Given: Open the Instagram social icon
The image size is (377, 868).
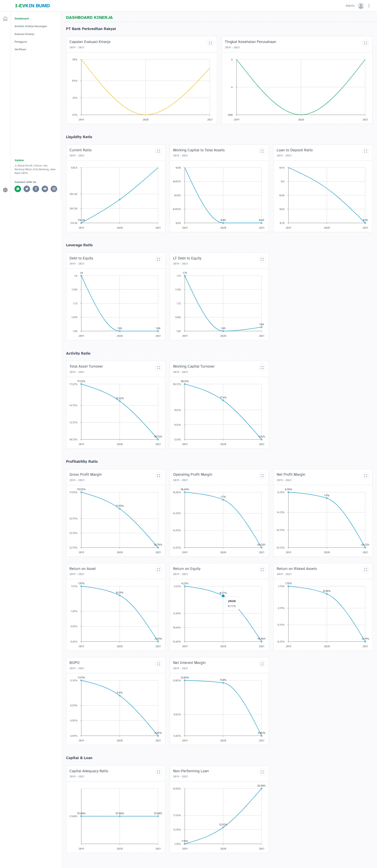Looking at the screenshot, I should coord(54,189).
